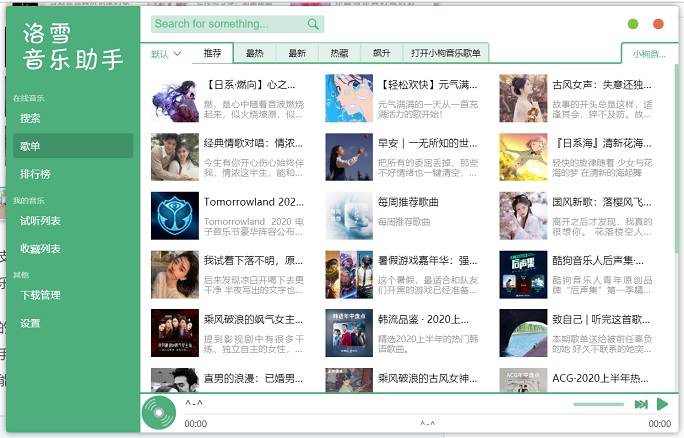Open 搜索 in the sidebar
The width and height of the screenshot is (684, 438).
coord(73,118)
